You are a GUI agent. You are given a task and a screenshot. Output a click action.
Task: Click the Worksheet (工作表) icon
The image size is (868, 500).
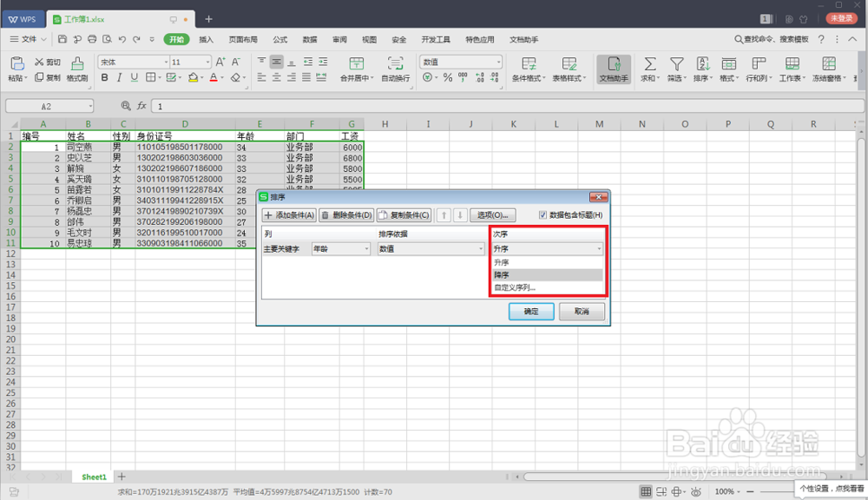point(792,63)
